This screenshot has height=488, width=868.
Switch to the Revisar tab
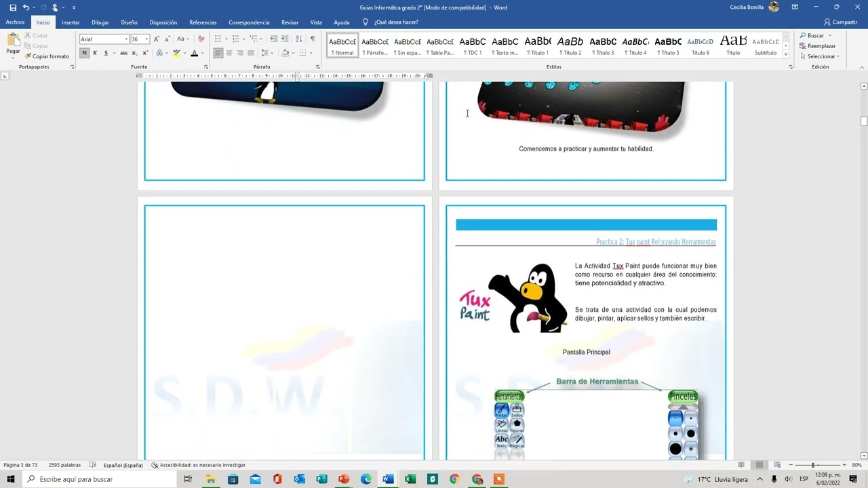290,22
